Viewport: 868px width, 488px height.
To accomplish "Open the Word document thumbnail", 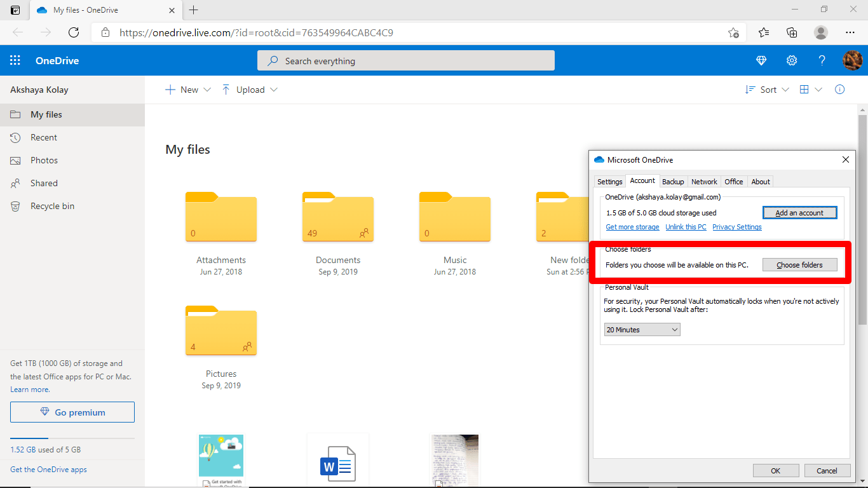I will pos(337,461).
